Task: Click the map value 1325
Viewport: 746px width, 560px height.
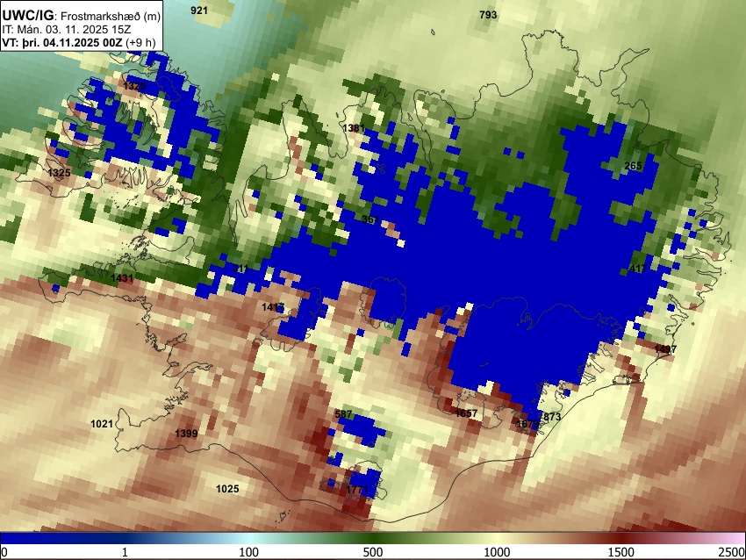Action: coord(59,173)
